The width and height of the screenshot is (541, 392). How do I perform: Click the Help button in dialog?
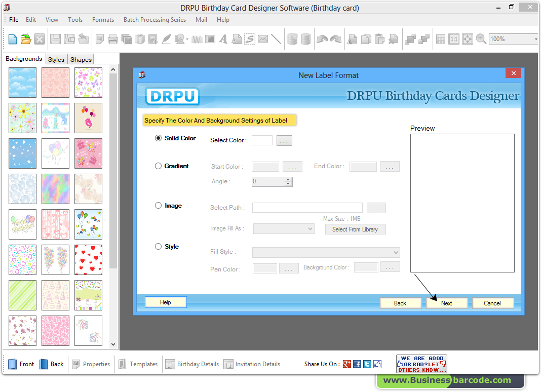tap(166, 302)
